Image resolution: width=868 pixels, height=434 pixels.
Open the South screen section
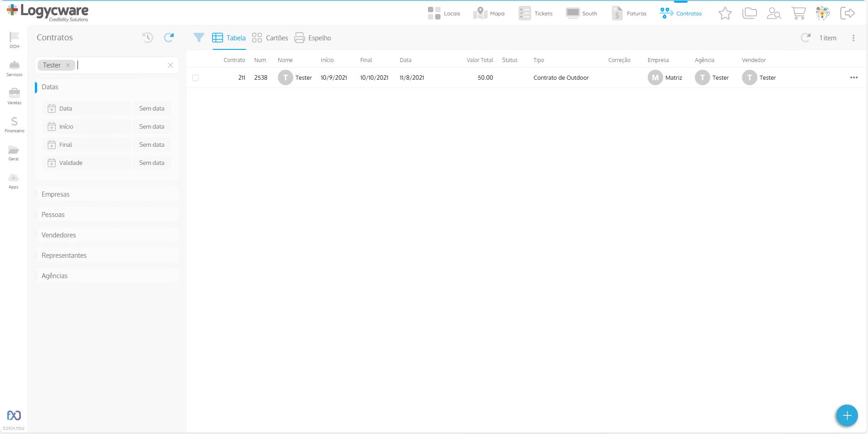click(x=582, y=13)
